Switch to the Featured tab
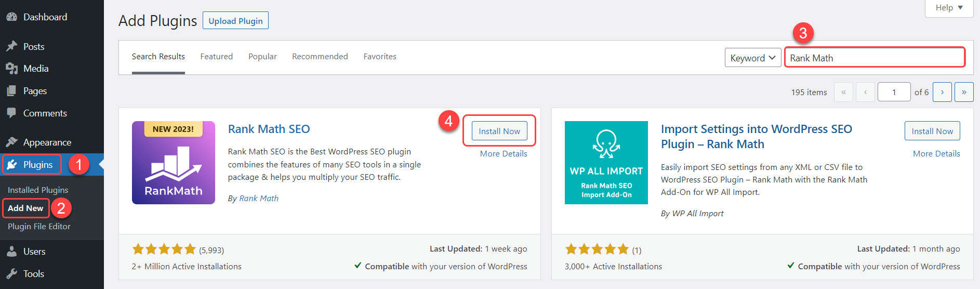Screen dimensions: 980x289 tap(217, 57)
